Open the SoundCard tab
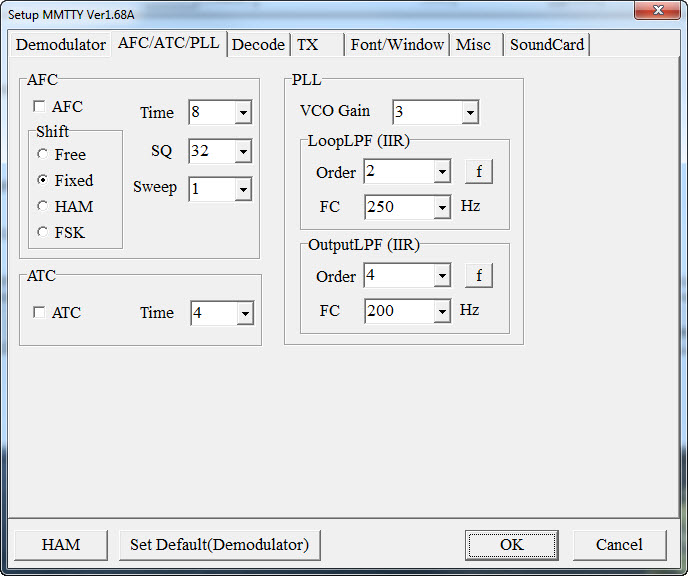This screenshot has height=576, width=688. pyautogui.click(x=546, y=44)
